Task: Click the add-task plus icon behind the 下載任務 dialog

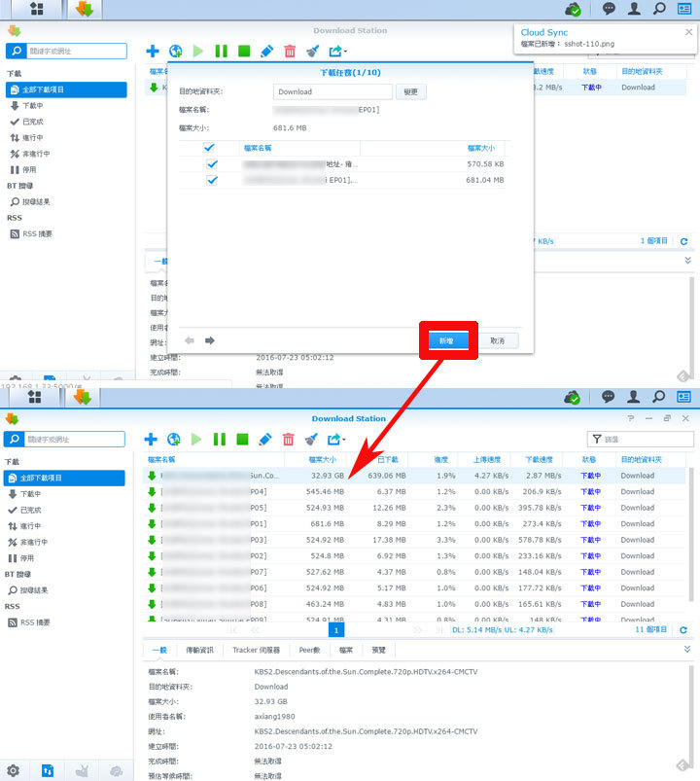Action: click(153, 51)
